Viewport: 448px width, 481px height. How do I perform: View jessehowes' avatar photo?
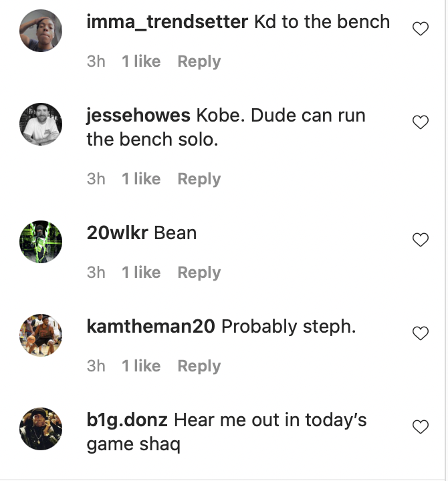[x=41, y=124]
